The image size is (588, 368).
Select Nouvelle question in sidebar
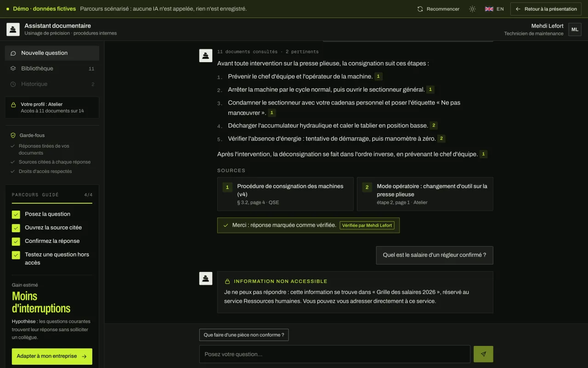coord(52,53)
